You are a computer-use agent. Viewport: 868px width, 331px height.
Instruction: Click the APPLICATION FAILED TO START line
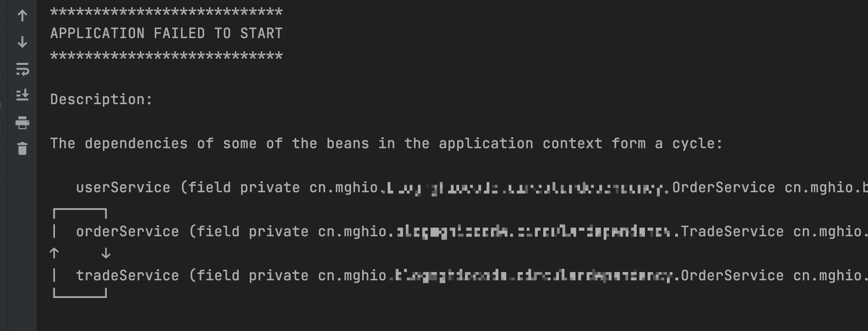click(x=167, y=33)
